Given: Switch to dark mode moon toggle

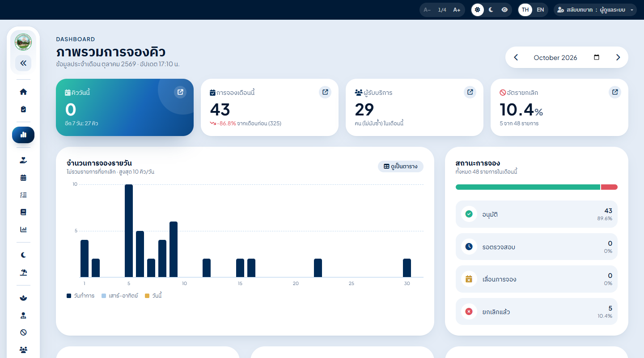Looking at the screenshot, I should tap(491, 10).
